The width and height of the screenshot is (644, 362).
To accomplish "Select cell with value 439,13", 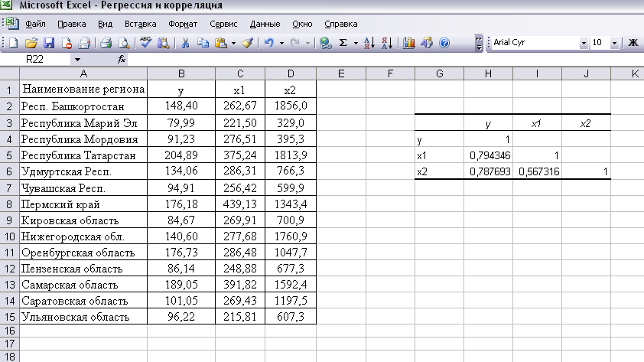I will click(x=240, y=204).
